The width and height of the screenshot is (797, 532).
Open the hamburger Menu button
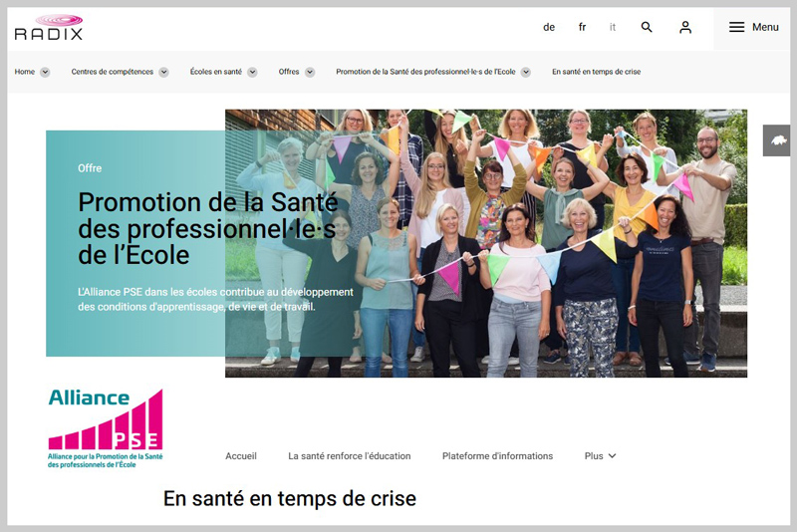[754, 27]
